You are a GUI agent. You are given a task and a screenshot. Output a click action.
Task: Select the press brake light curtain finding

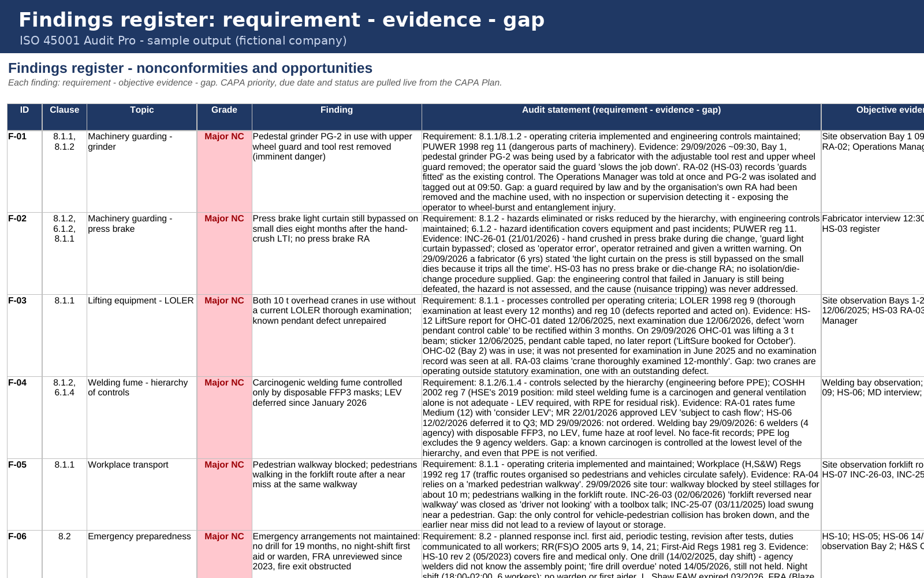(337, 254)
